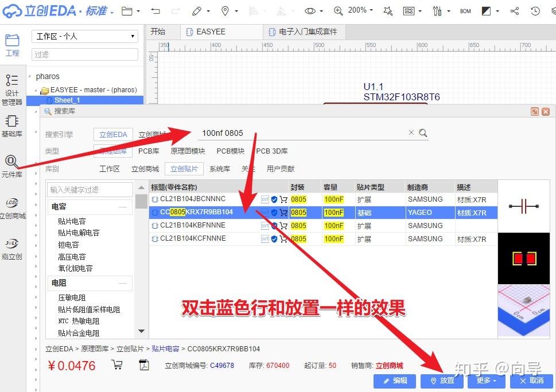
Task: Open the C49678 part number link
Action: (222, 366)
